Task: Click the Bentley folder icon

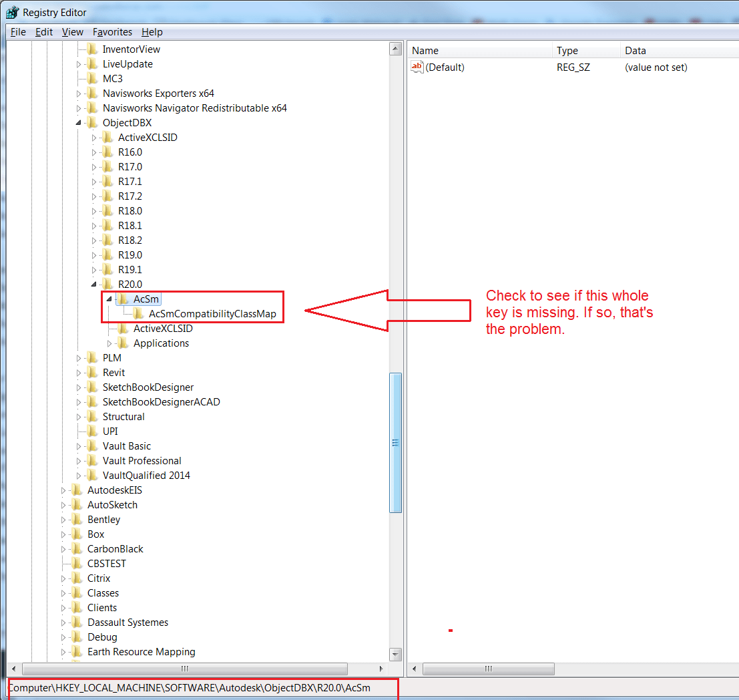Action: click(77, 520)
